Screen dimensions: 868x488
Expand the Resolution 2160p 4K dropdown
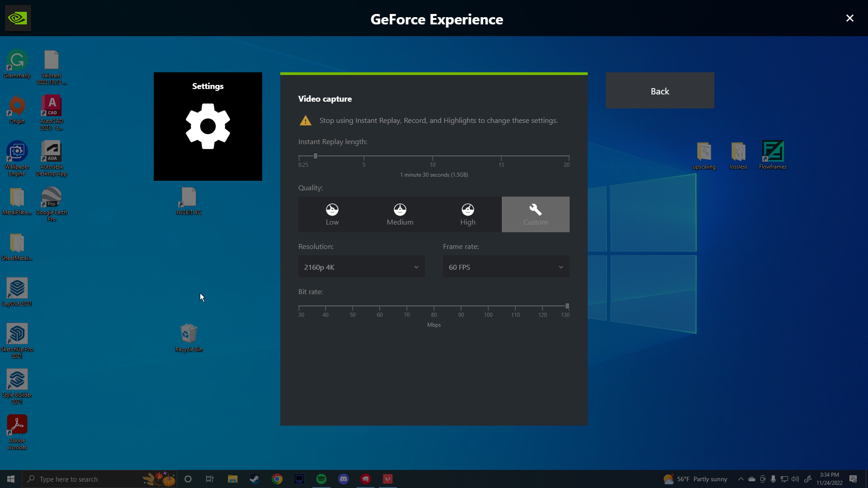coord(362,267)
